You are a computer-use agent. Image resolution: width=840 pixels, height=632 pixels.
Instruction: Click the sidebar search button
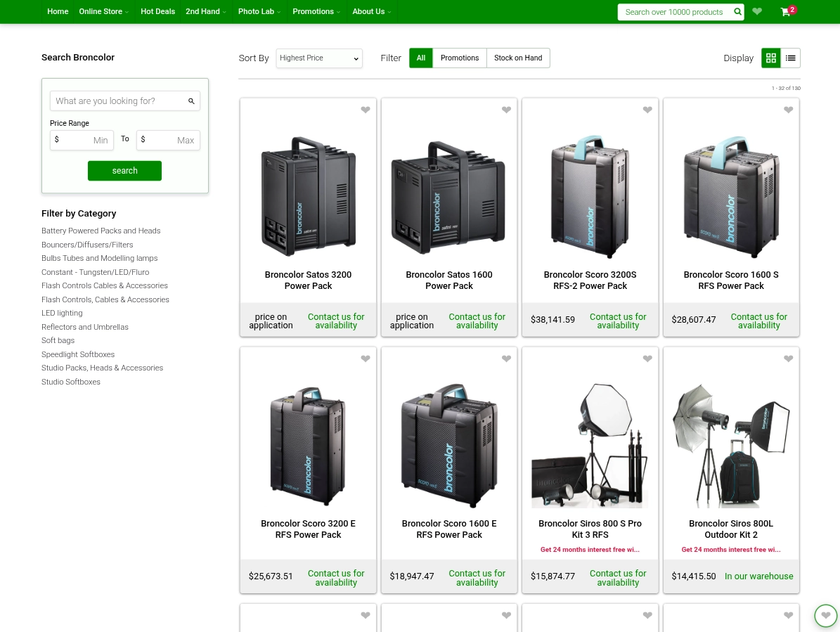click(x=124, y=170)
